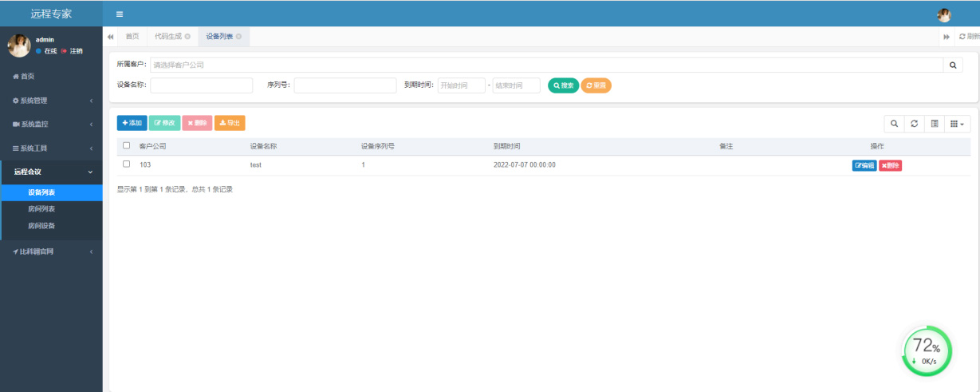This screenshot has height=392, width=980.
Task: Click the left double-arrow tab scroll icon
Action: (110, 37)
